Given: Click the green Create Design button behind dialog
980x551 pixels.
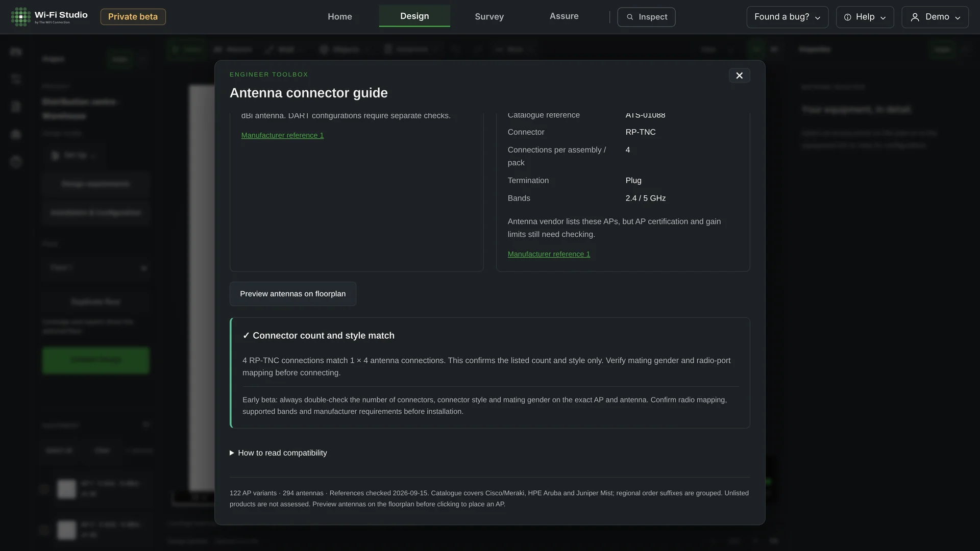Looking at the screenshot, I should coord(96,360).
